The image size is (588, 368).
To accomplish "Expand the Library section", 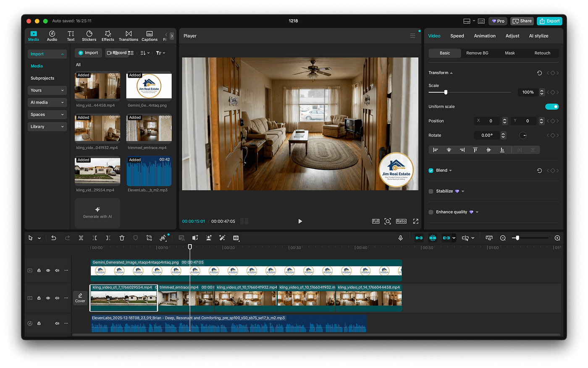I will [x=47, y=127].
